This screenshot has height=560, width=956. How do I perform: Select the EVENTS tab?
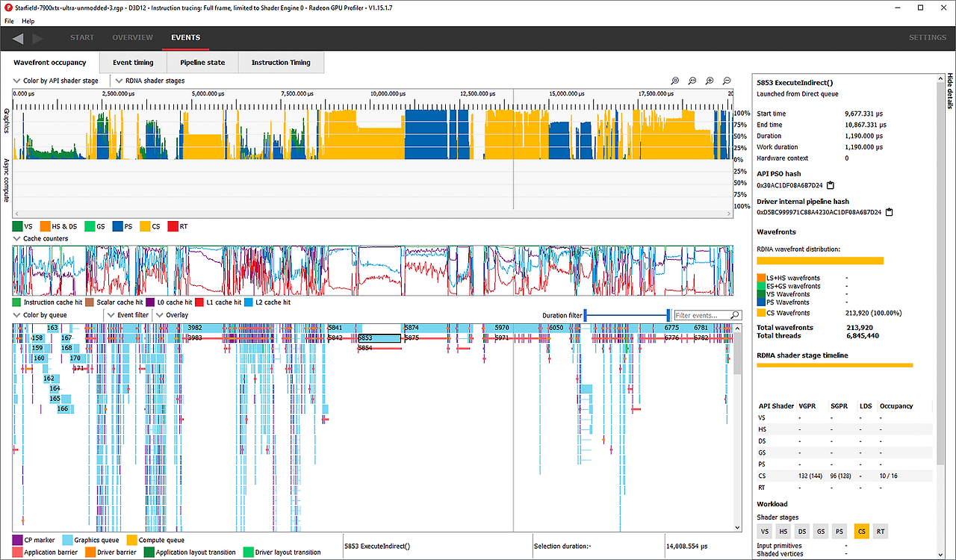[x=185, y=37]
